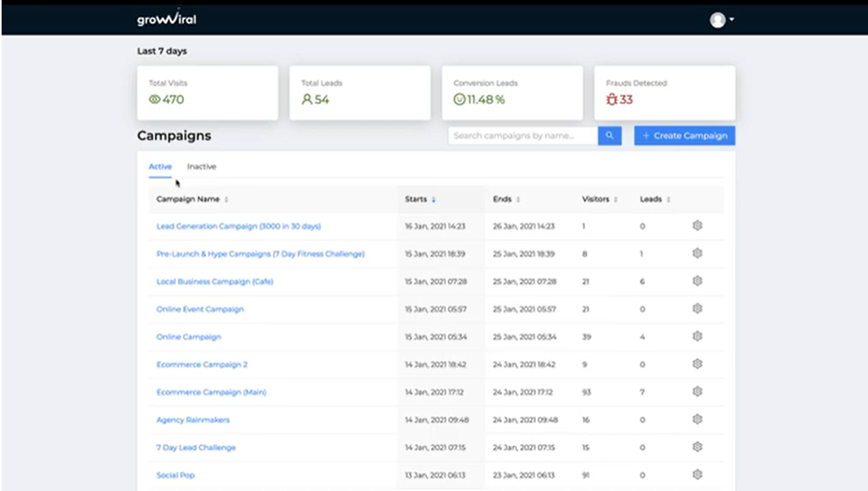The height and width of the screenshot is (491, 868).
Task: Open settings gear for Pre-Launch & Hype Campaigns
Action: (697, 253)
